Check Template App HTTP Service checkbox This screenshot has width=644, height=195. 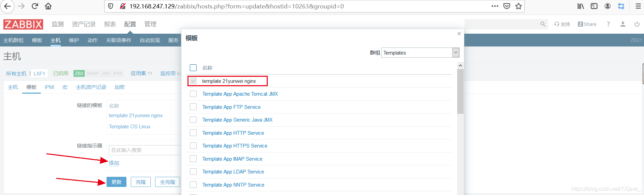[x=193, y=133]
